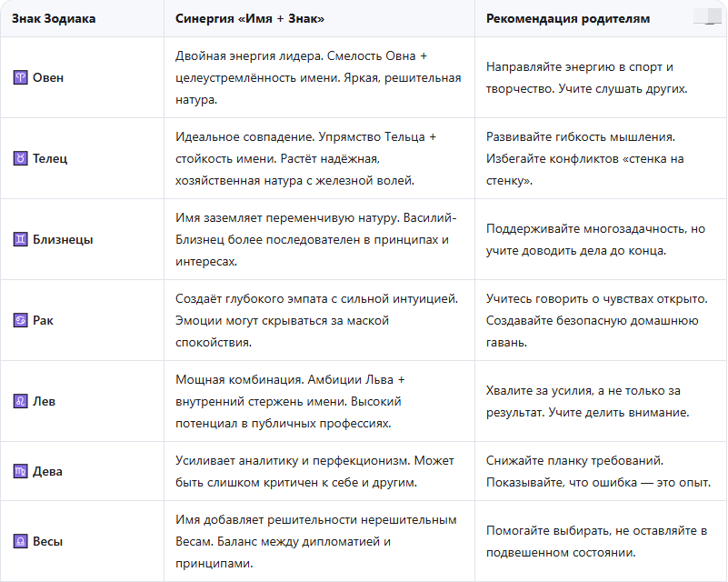The width and height of the screenshot is (728, 582).
Task: Click the Cancer zodiac symbol icon
Action: tap(20, 320)
